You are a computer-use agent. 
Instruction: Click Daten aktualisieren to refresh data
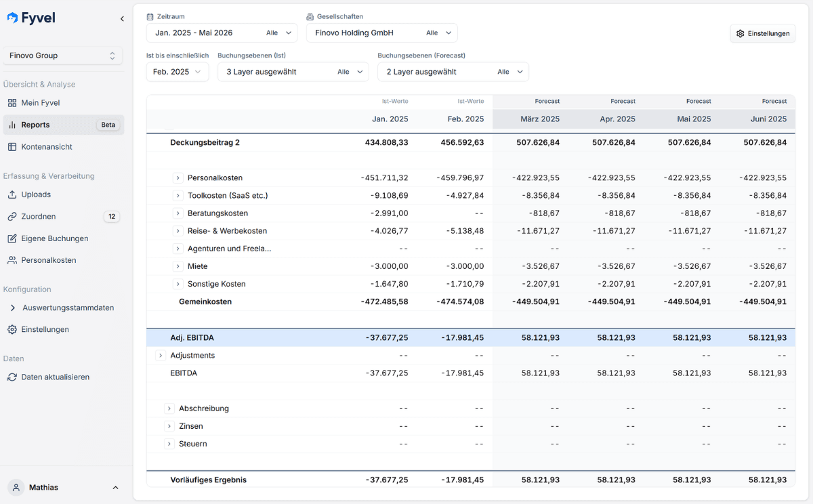coord(63,377)
